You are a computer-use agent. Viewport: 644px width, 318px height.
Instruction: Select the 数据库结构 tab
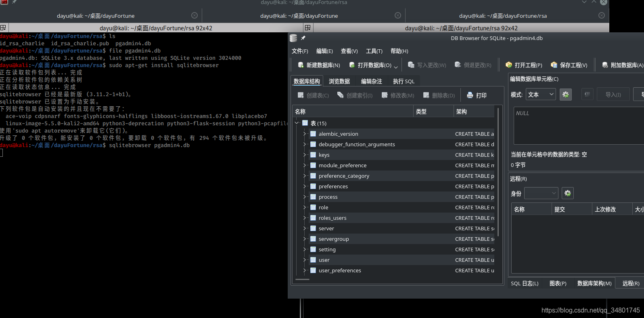tap(307, 81)
